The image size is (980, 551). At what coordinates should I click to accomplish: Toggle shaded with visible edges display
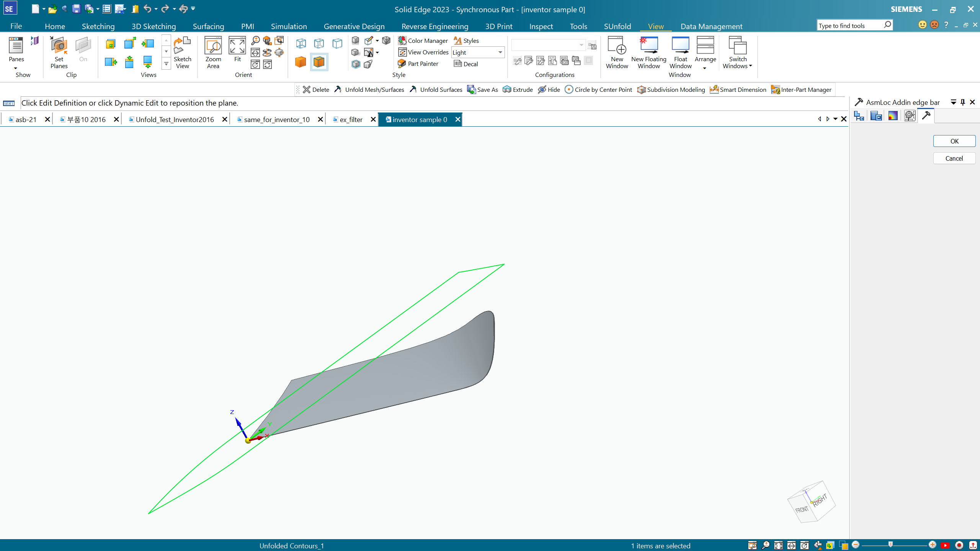319,62
